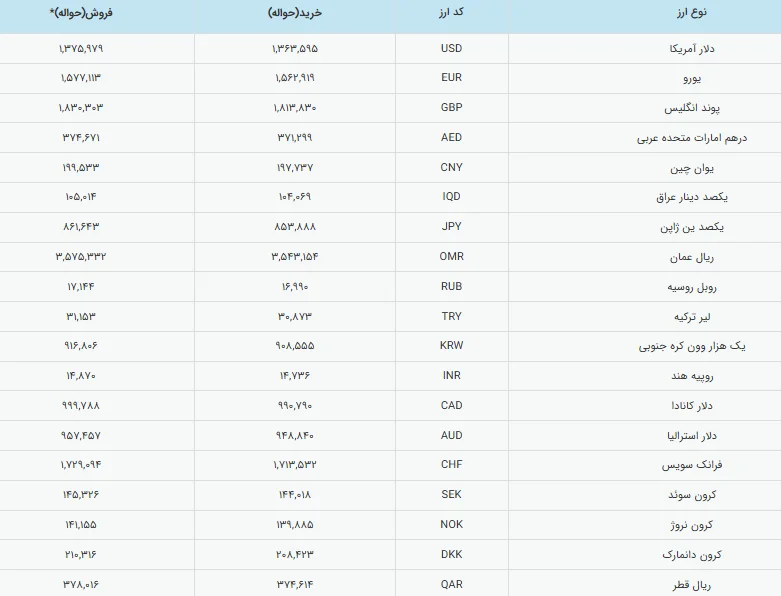This screenshot has height=596, width=781.
Task: Select the NOK currency code cell
Action: [x=452, y=525]
